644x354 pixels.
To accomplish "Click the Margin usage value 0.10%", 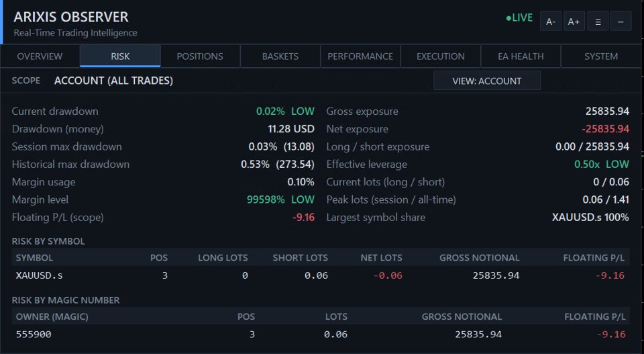I will [301, 182].
